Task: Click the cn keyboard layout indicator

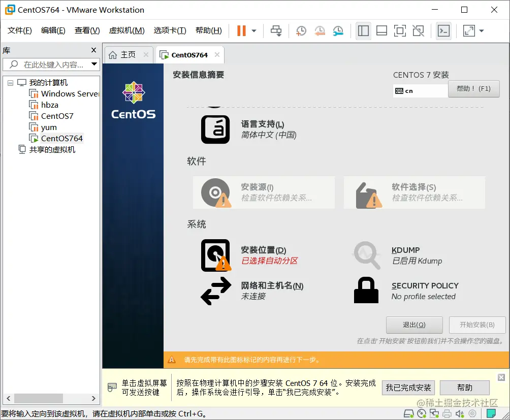Action: (420, 91)
